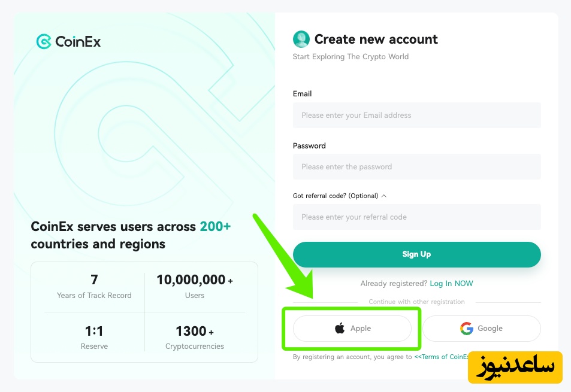
Task: Click the yellow Saednews watermark logo
Action: coord(515,367)
